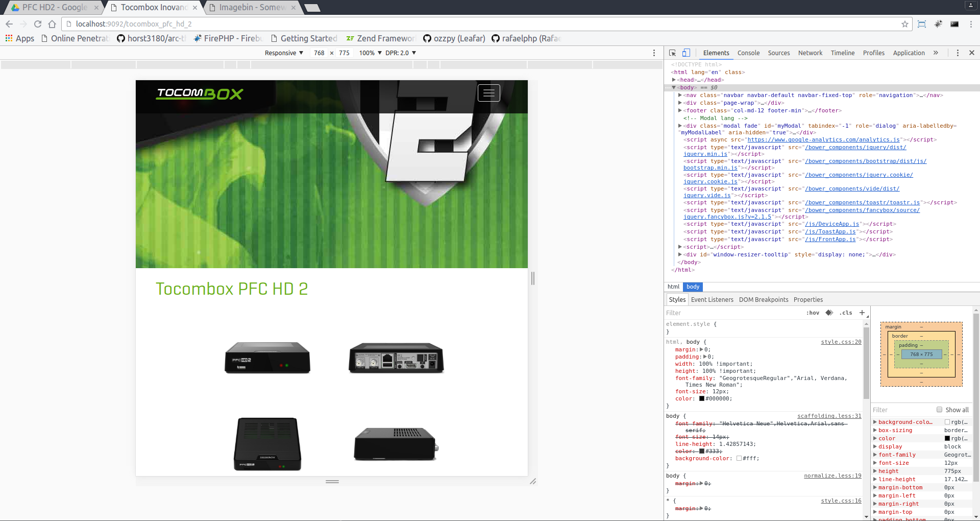Show more DevTools tabs chevron

[x=936, y=53]
